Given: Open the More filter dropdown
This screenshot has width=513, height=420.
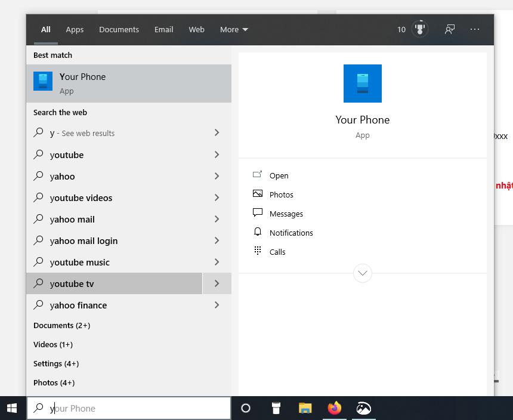Looking at the screenshot, I should (x=234, y=29).
